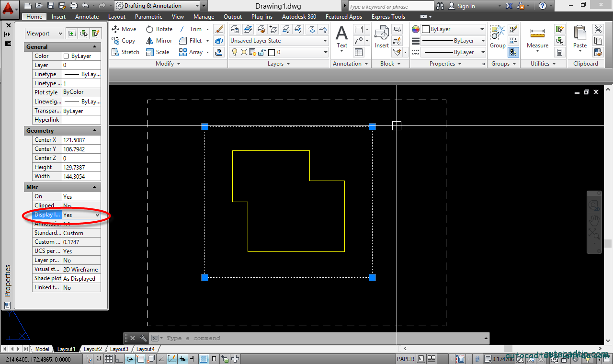Activate the Mirror tool
The width and height of the screenshot is (613, 364).
(159, 41)
